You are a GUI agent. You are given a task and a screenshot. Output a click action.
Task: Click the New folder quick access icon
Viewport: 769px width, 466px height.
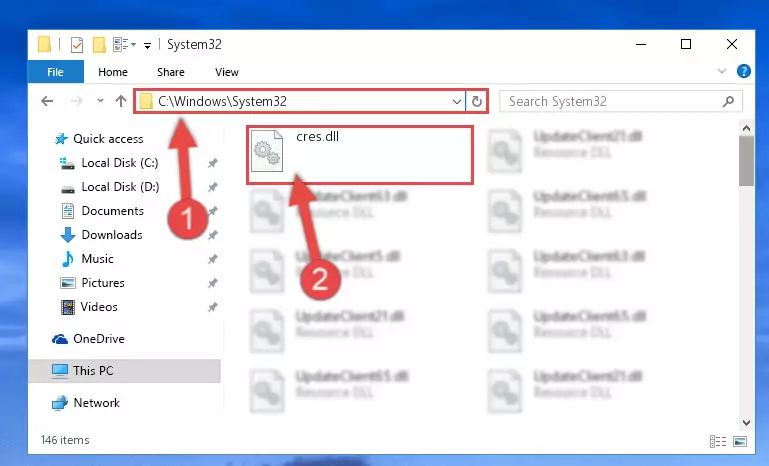(x=99, y=45)
